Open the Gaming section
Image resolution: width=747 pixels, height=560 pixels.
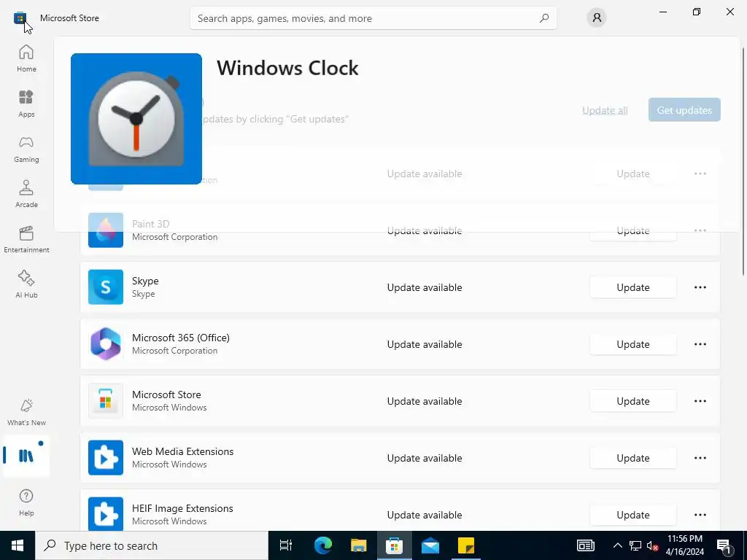[x=26, y=149]
